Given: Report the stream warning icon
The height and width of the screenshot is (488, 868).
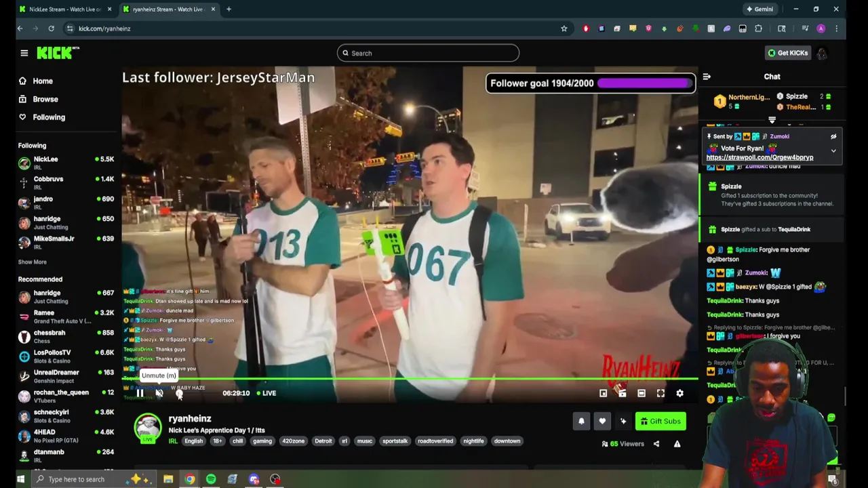Looking at the screenshot, I should click(677, 444).
